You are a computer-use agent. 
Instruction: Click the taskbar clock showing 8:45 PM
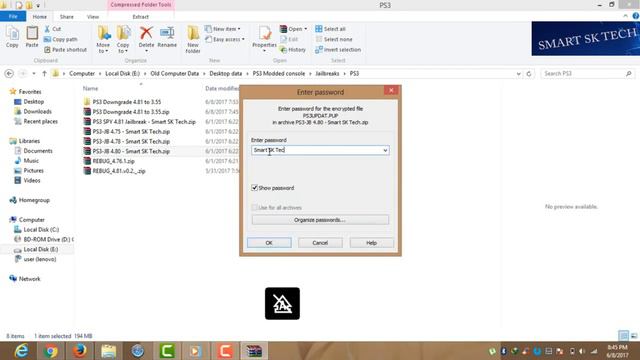point(617,351)
